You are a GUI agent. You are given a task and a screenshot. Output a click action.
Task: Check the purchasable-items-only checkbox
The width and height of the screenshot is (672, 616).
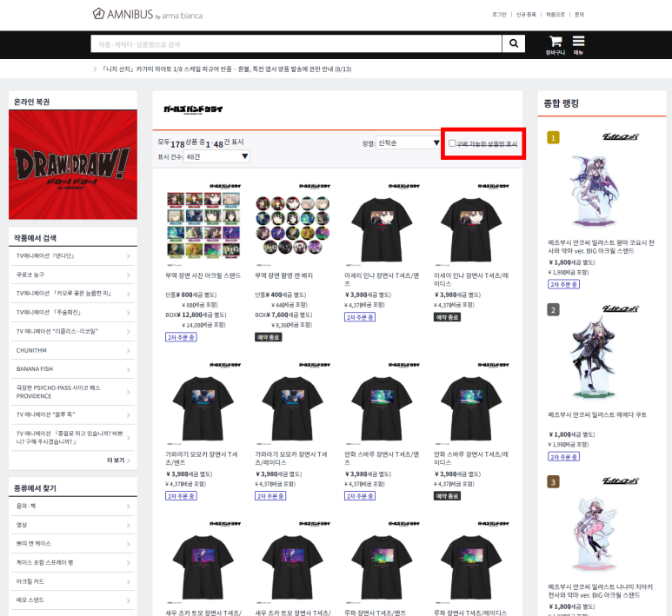pos(452,143)
